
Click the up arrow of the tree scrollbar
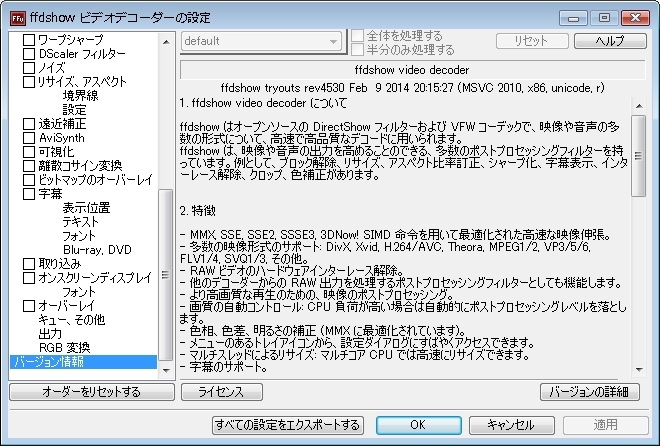click(x=166, y=42)
